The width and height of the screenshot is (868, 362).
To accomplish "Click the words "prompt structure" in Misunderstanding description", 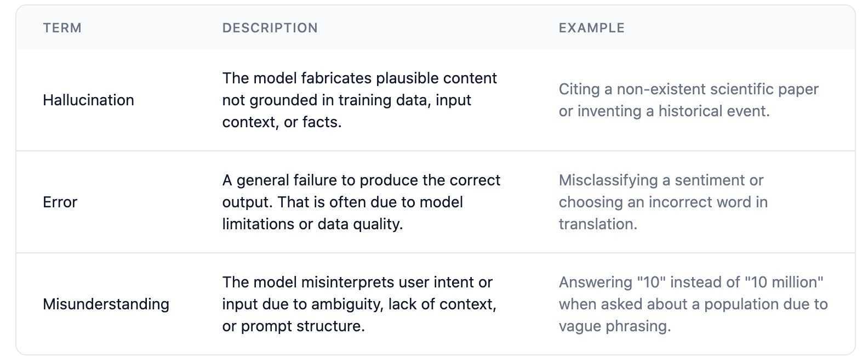I will pos(302,326).
